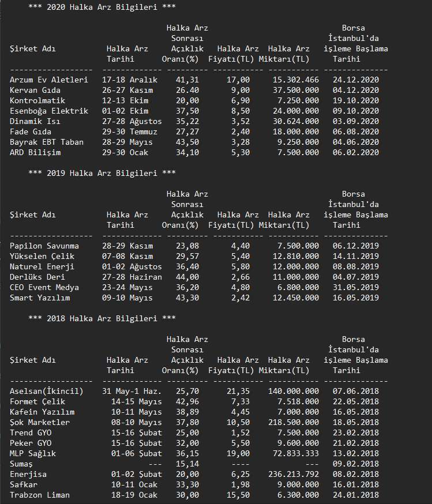Click "Yükselen Çelik" company name
The height and width of the screenshot is (504, 432).
pos(42,256)
